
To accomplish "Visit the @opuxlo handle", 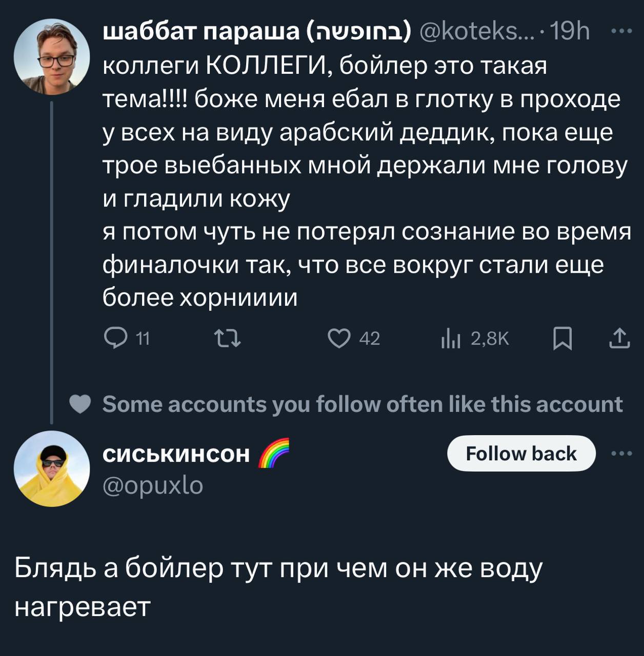I will [x=153, y=485].
